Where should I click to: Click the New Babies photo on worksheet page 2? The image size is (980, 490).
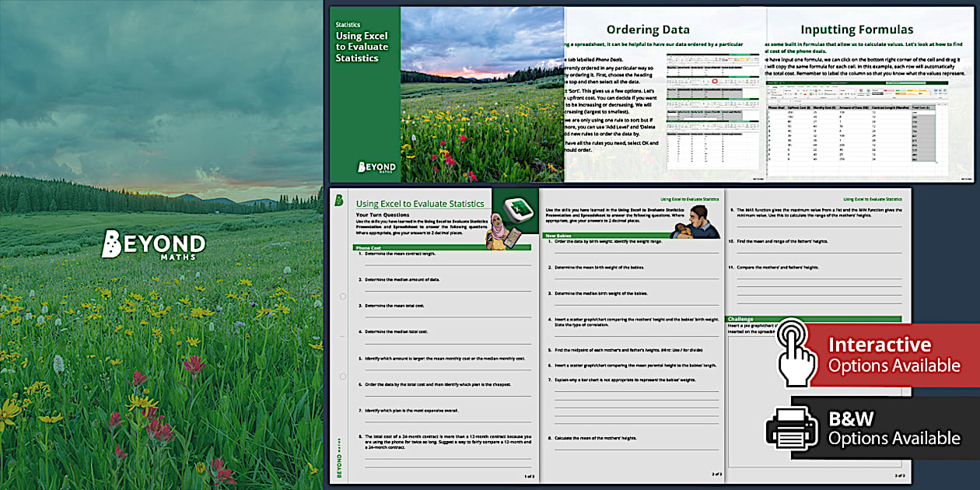click(697, 221)
